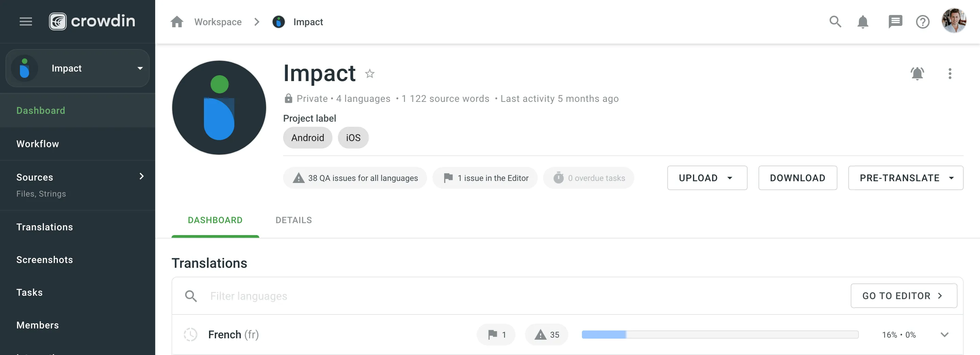Image resolution: width=980 pixels, height=355 pixels.
Task: Star the Impact project as favorite
Action: click(370, 74)
